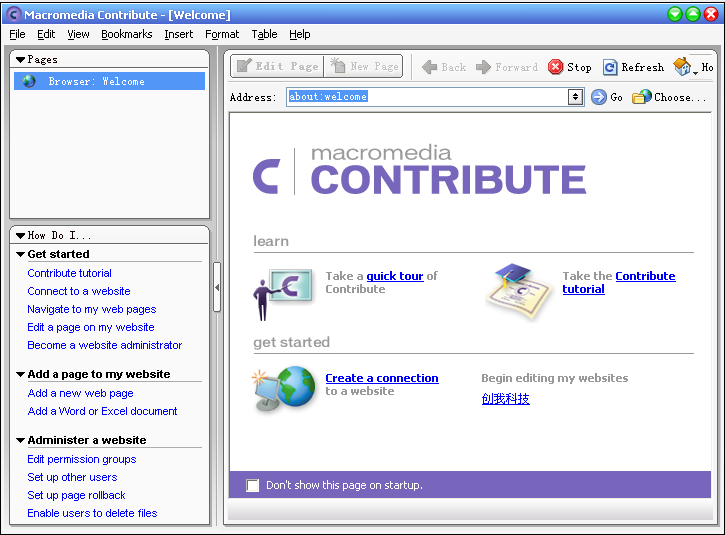Click Edit permission groups topic
Viewport: 725px width, 535px height.
[x=82, y=460]
